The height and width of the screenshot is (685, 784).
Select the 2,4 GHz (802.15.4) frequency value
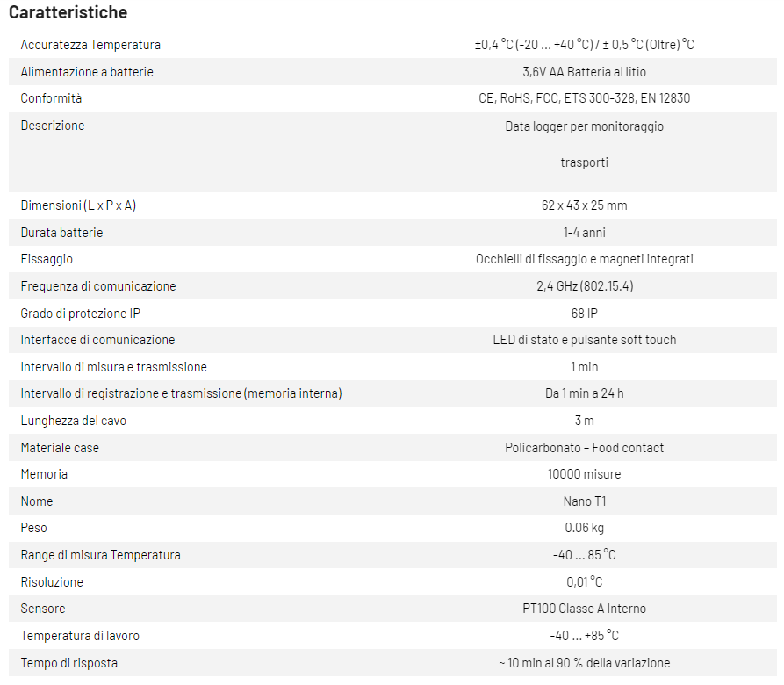[x=584, y=286]
